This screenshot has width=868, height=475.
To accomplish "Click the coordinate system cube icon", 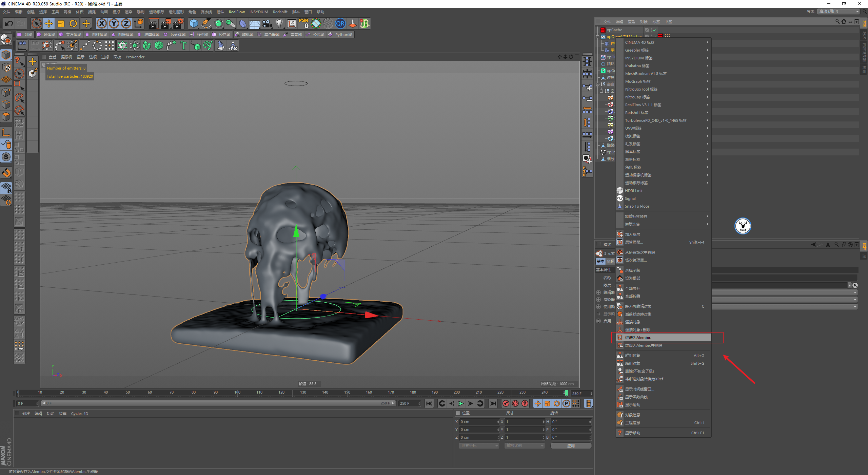I will (x=138, y=23).
